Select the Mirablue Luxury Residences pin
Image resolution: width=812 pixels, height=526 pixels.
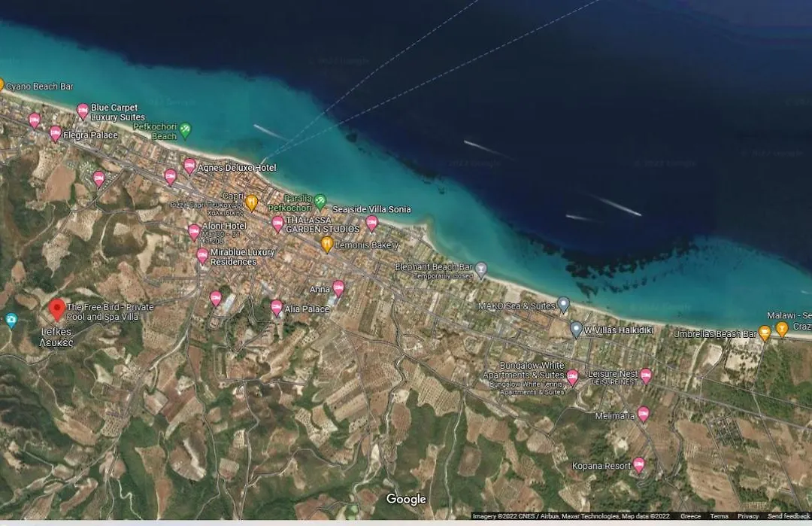[202, 256]
